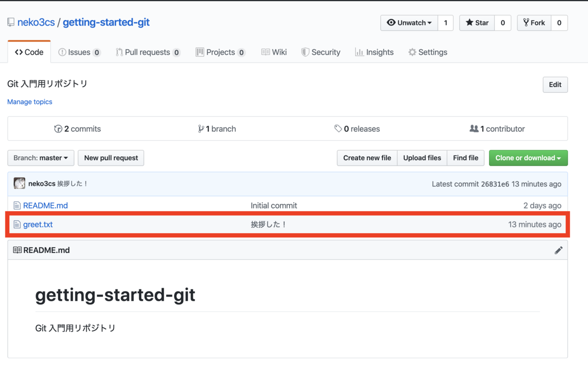Star this repository

coord(477,23)
